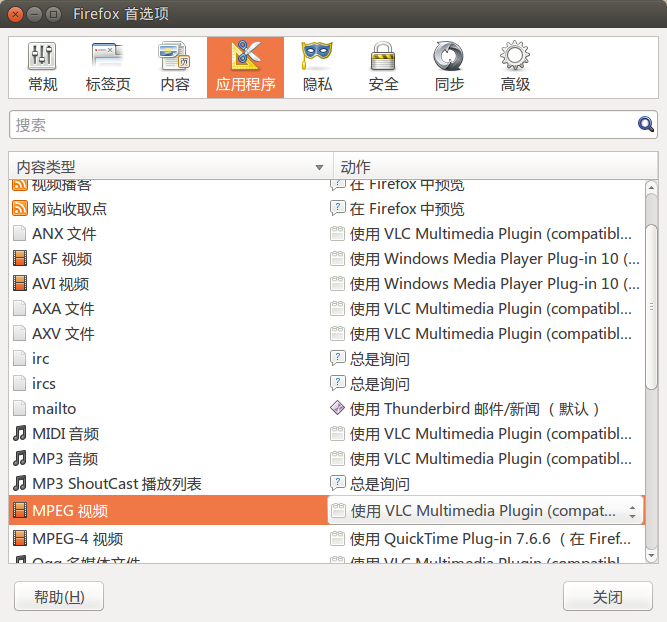Click the file icon beside irc
The width and height of the screenshot is (667, 622).
point(20,358)
